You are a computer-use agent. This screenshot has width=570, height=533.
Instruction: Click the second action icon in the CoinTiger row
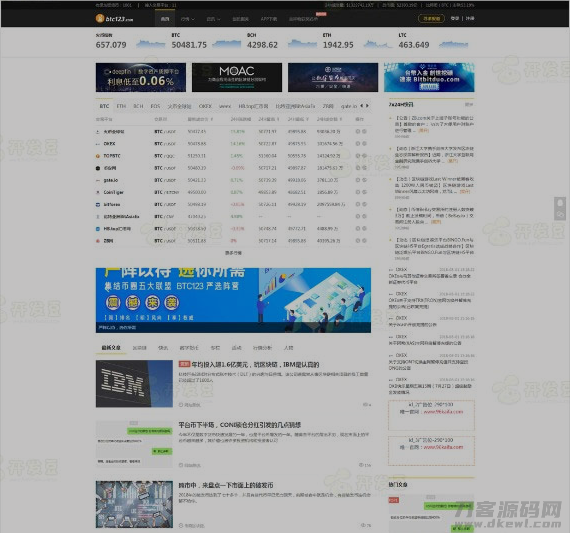click(364, 192)
